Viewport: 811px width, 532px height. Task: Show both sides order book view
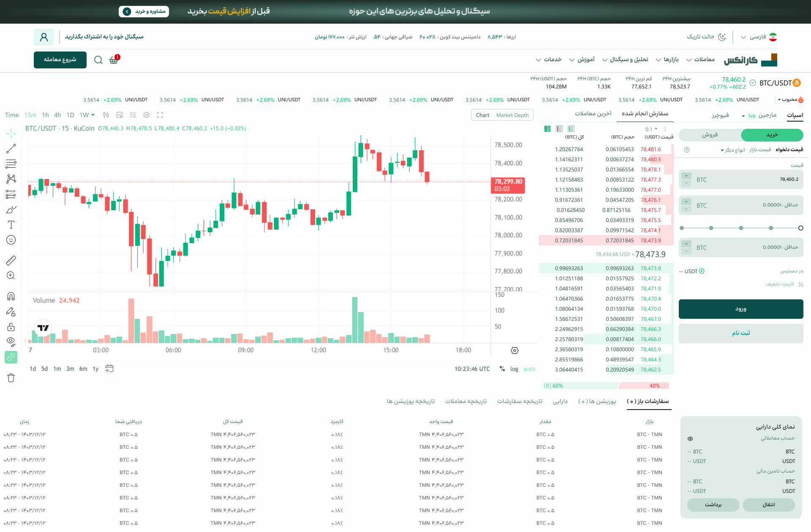tap(547, 129)
